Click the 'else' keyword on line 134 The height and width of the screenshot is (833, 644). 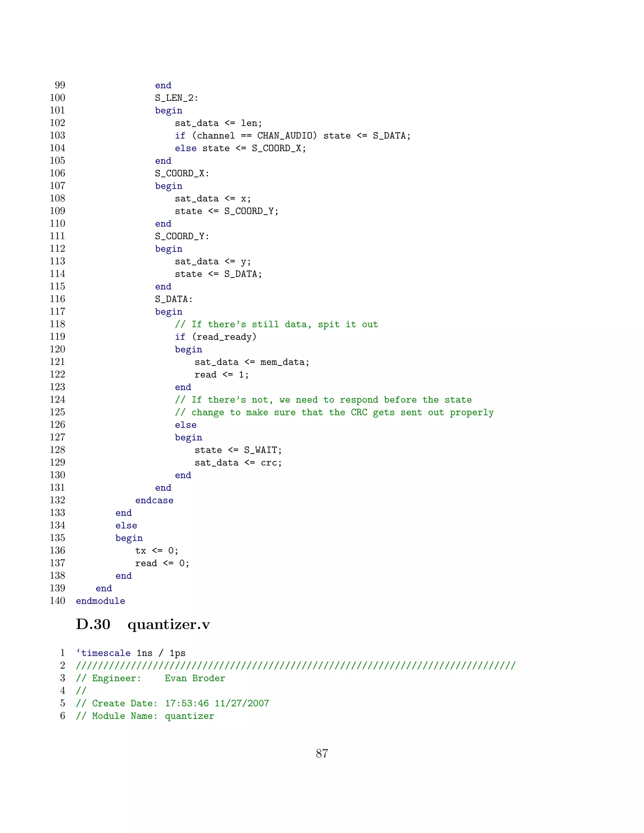tap(126, 526)
